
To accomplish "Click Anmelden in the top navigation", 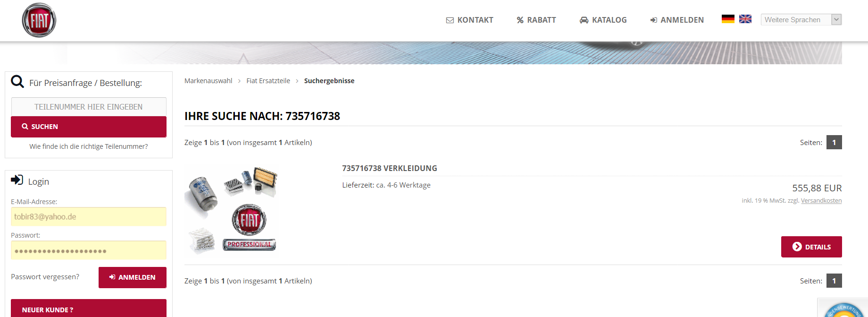I will point(677,20).
